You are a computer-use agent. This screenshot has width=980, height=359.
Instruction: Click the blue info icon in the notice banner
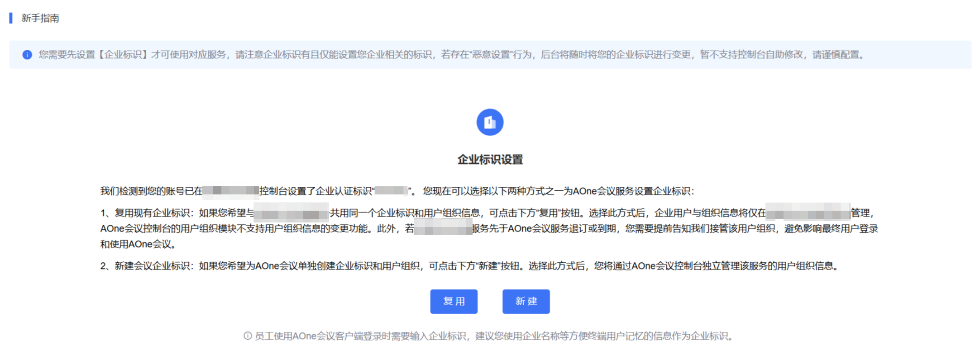(x=27, y=55)
